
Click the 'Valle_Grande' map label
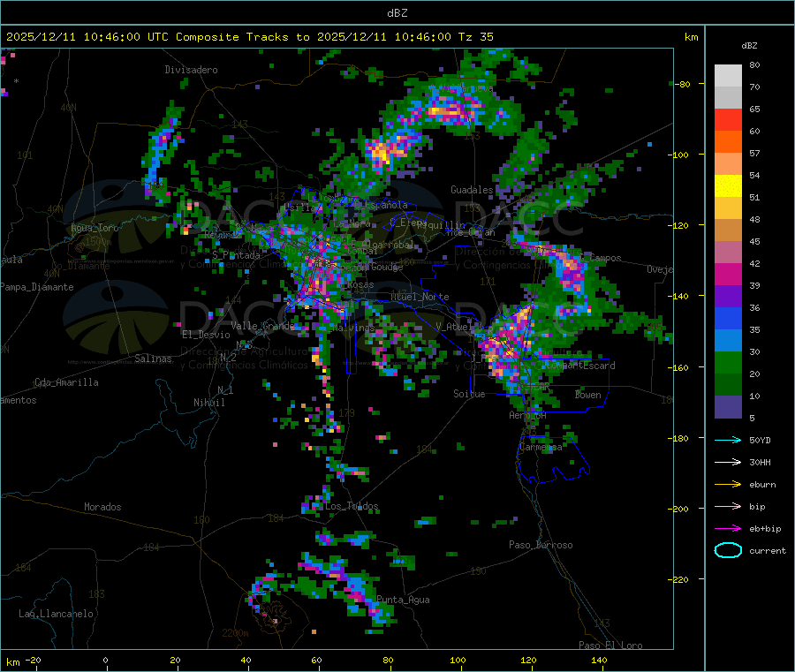coord(262,325)
